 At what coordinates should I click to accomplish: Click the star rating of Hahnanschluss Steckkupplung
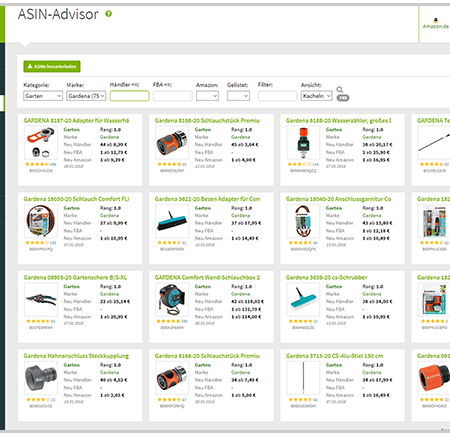pos(38,400)
